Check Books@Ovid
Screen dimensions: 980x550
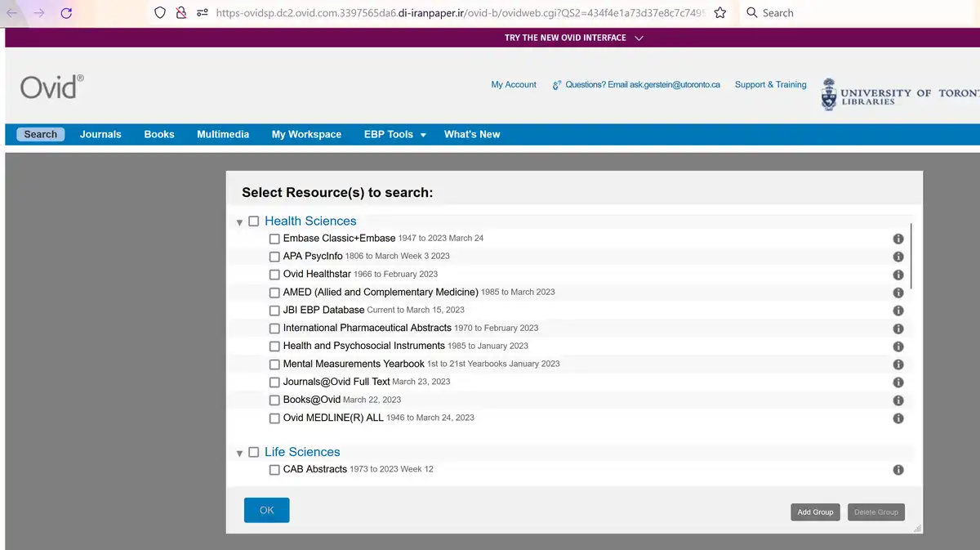tap(274, 401)
